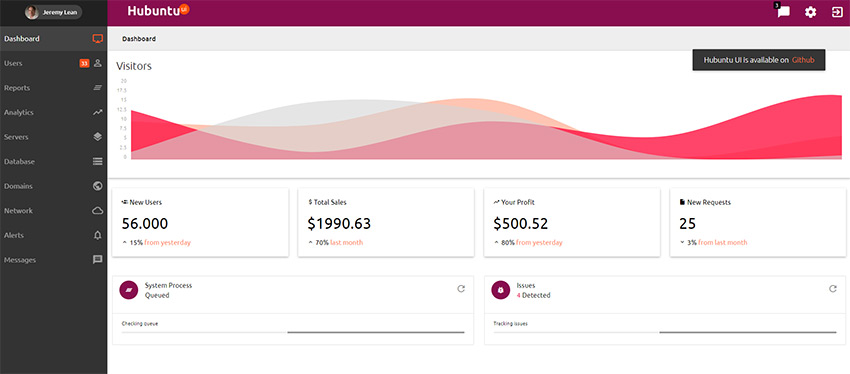Click the Total Sales dollar icon
This screenshot has width=850, height=374.
point(310,202)
